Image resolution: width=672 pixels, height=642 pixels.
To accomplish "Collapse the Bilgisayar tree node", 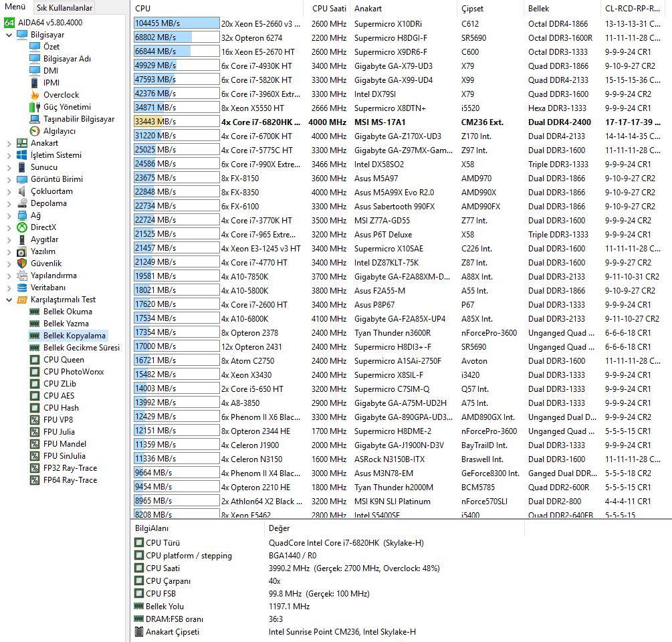I will [9, 35].
